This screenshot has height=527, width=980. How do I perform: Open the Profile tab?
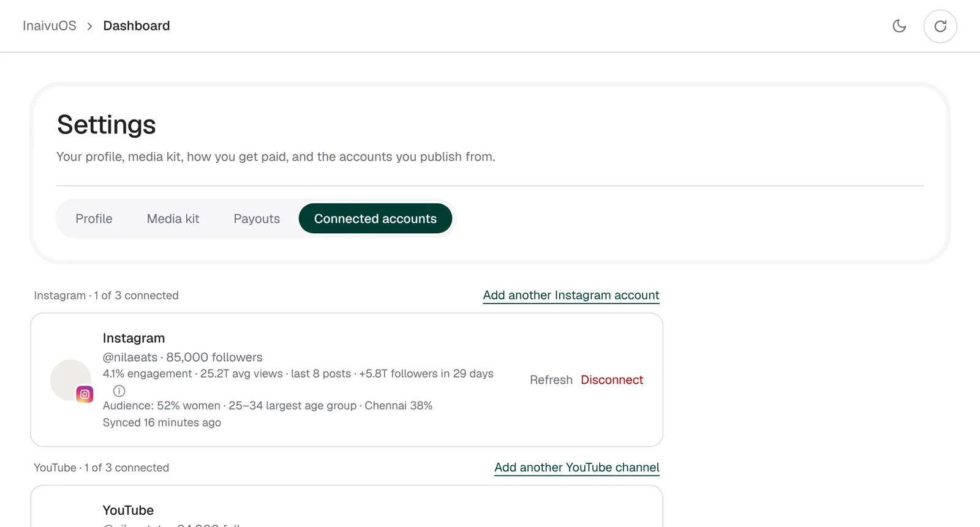94,219
